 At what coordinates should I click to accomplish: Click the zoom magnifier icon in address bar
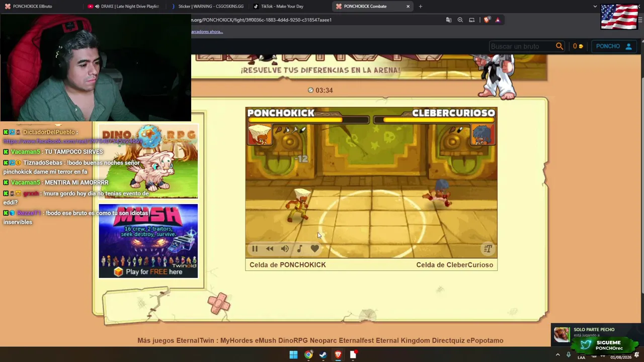point(460,20)
